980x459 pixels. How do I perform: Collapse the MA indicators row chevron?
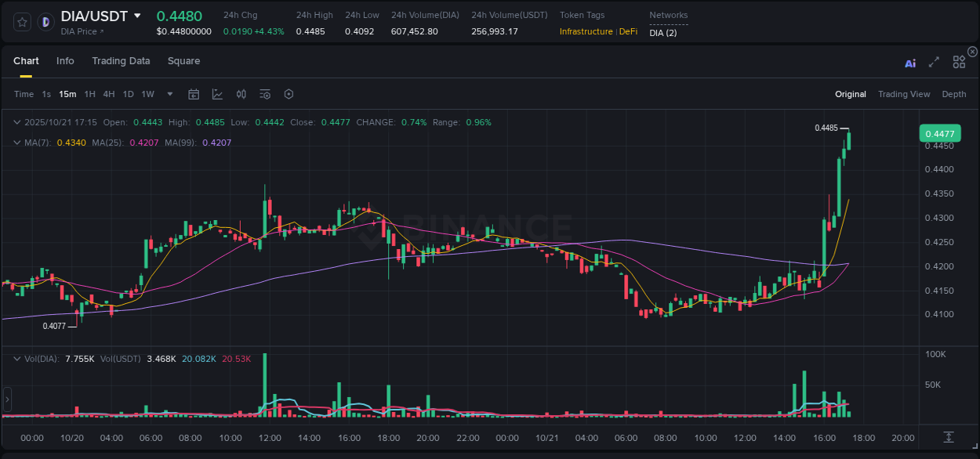[x=16, y=143]
